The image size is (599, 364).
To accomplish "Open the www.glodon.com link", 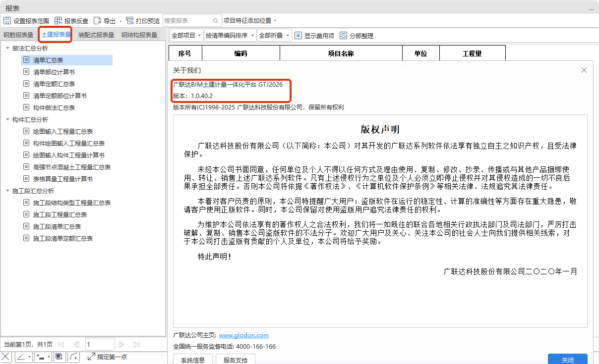I will pyautogui.click(x=244, y=335).
